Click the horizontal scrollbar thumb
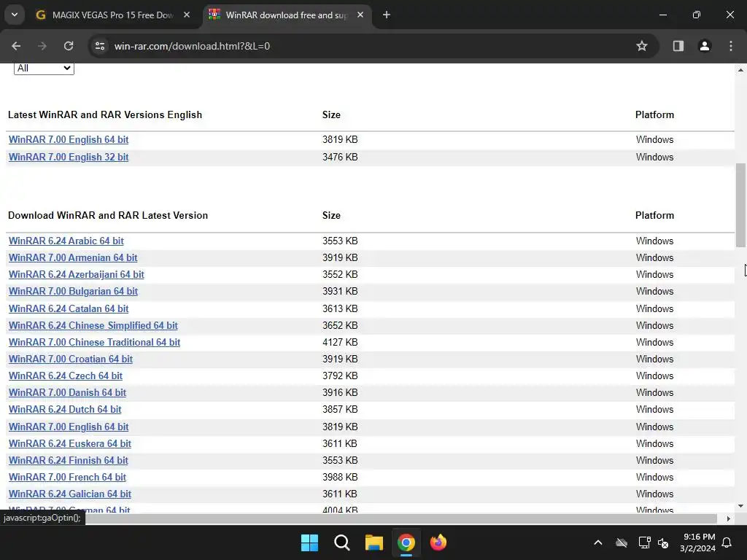This screenshot has width=747, height=560. [401, 518]
